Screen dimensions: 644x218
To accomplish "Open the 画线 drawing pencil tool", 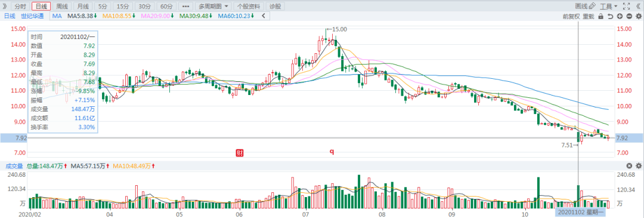I will point(586,6).
